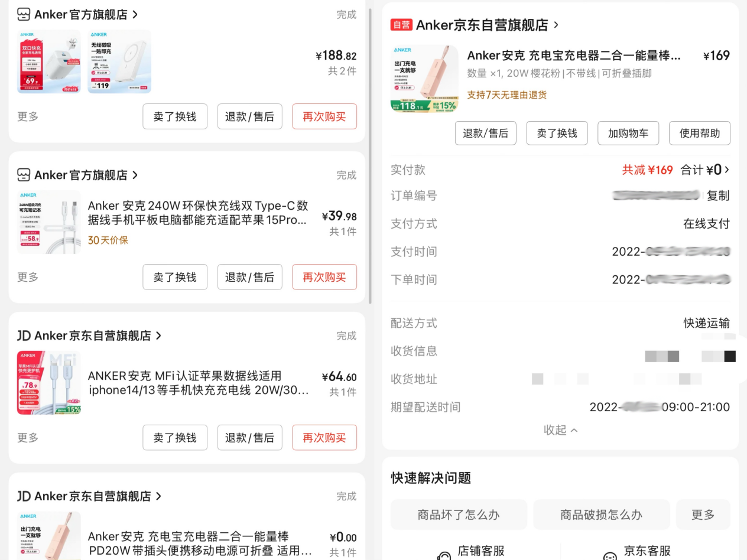Select 再次购买 on the 240W cable order

(x=324, y=276)
